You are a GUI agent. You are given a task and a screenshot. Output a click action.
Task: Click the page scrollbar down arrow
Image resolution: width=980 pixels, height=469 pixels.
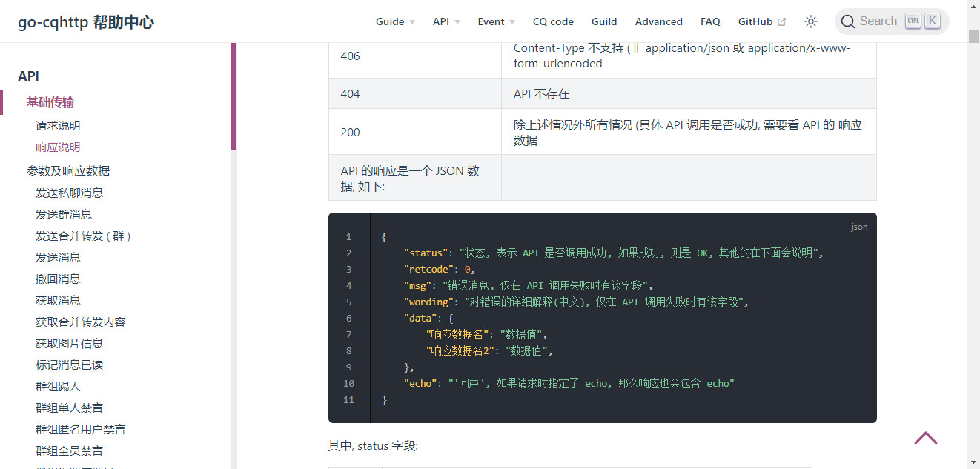pyautogui.click(x=974, y=463)
